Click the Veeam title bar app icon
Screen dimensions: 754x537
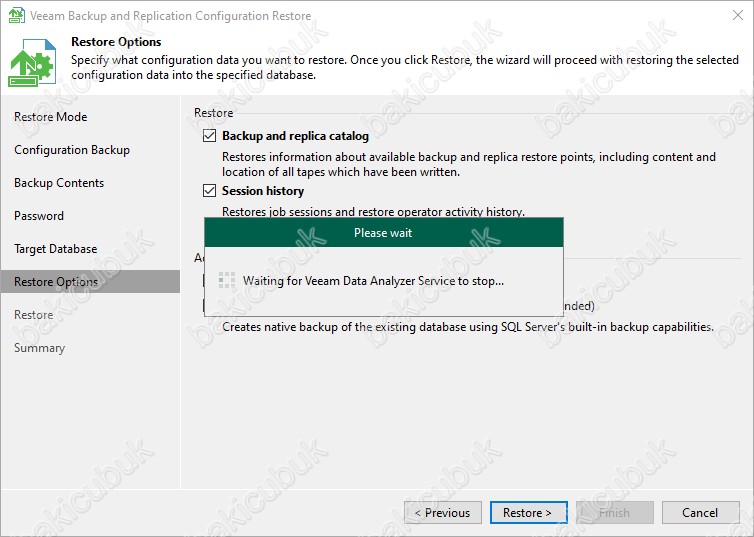pyautogui.click(x=16, y=15)
